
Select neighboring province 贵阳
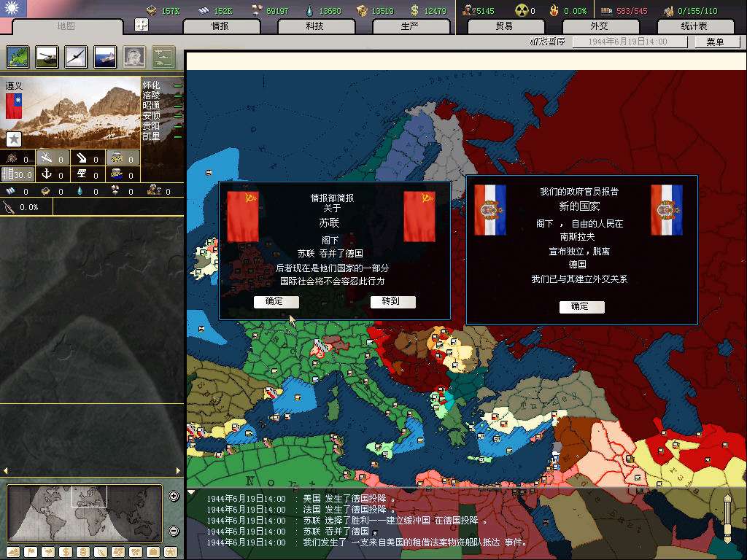(152, 125)
